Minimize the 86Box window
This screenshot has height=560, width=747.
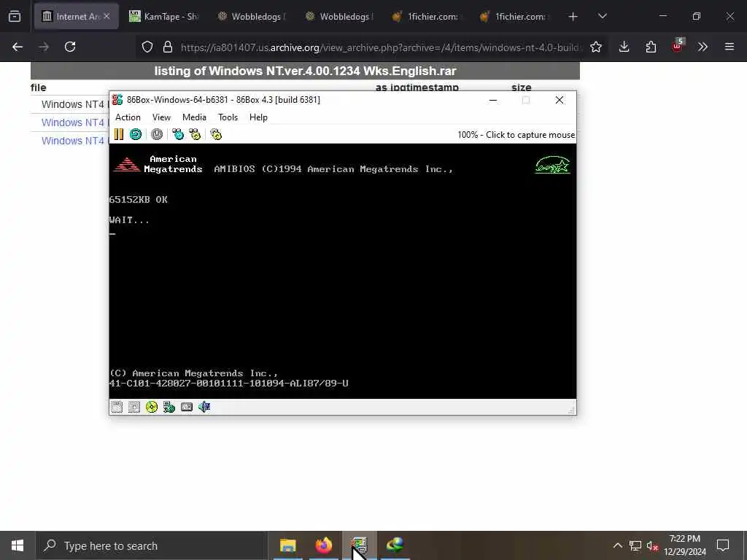pyautogui.click(x=493, y=100)
